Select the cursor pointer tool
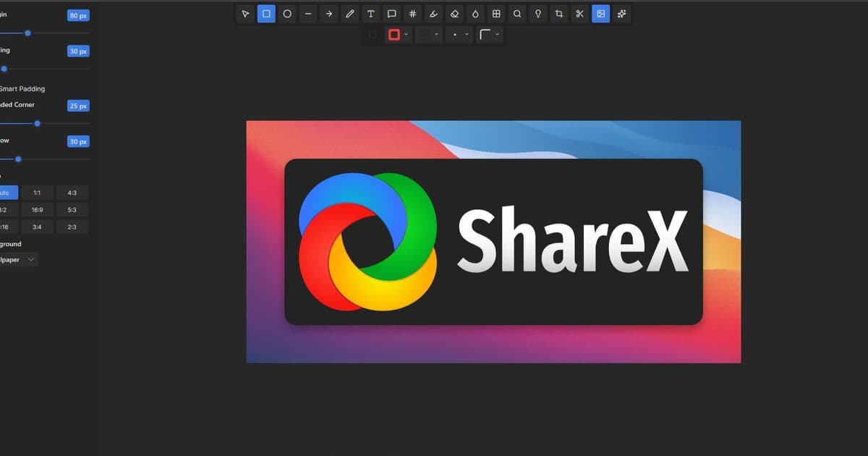 pyautogui.click(x=245, y=14)
